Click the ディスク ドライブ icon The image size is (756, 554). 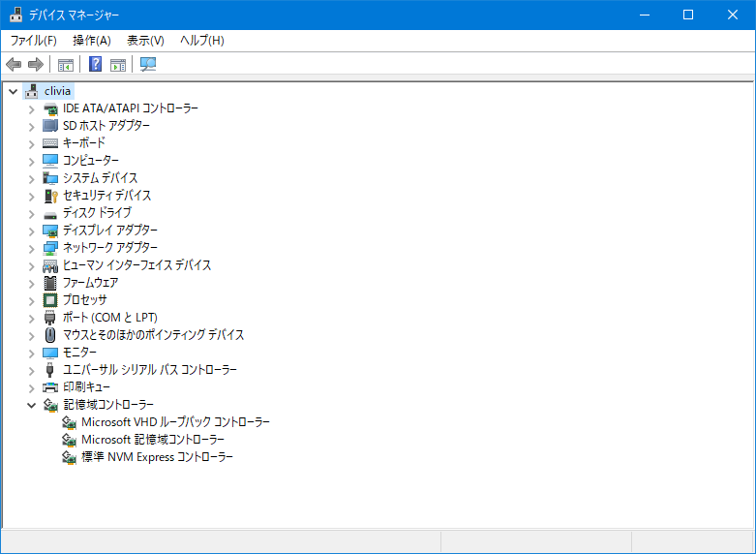click(x=50, y=214)
